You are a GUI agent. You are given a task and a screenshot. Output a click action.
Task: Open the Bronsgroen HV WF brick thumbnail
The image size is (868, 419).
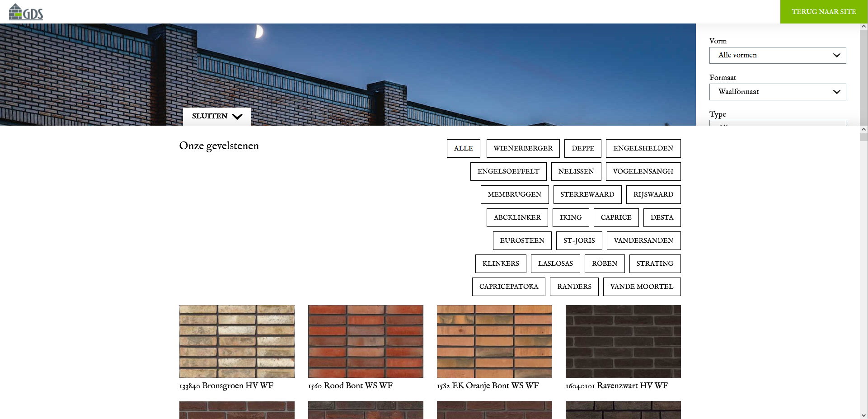click(237, 341)
